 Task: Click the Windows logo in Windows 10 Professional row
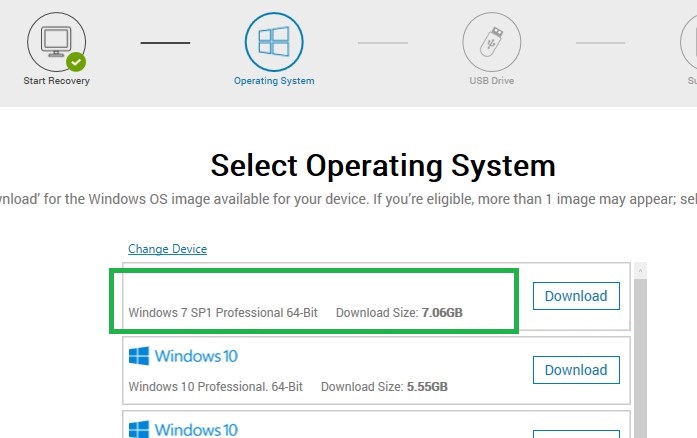click(x=139, y=356)
